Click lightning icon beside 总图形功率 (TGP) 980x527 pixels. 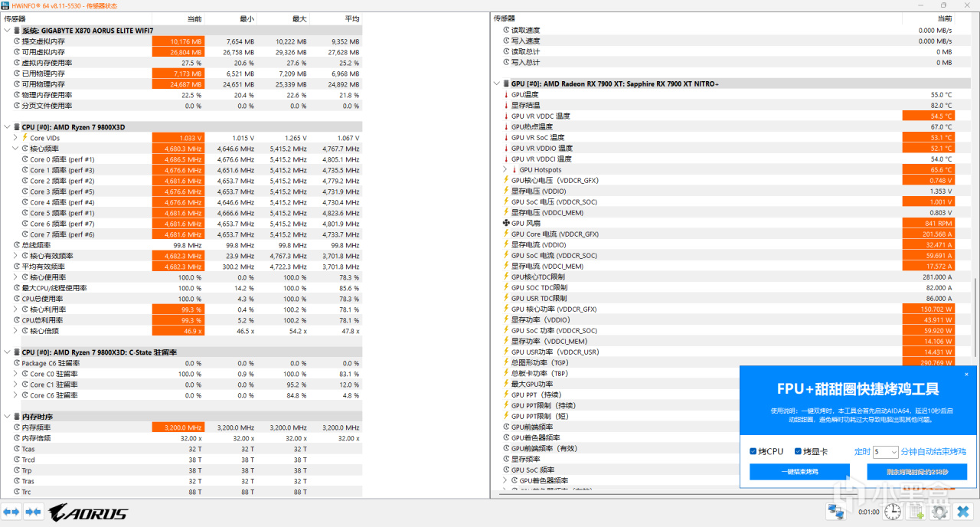[x=506, y=362]
